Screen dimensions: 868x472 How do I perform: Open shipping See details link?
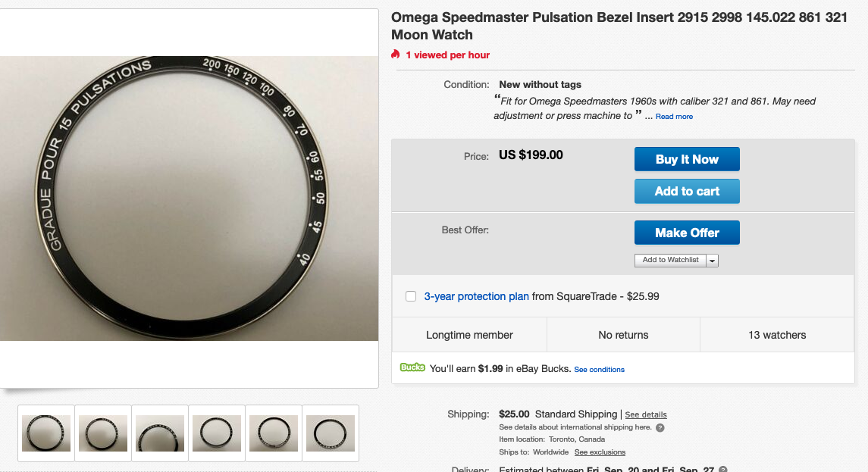645,414
